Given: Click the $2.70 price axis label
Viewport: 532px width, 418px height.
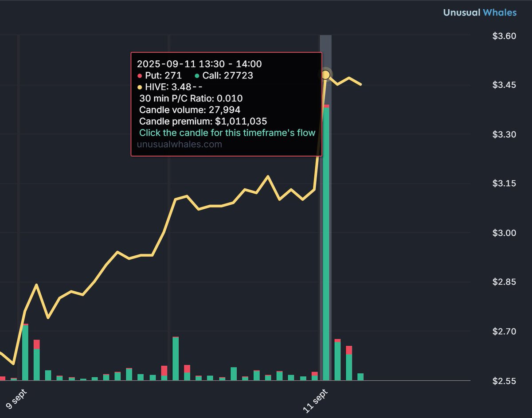Looking at the screenshot, I should (x=504, y=332).
